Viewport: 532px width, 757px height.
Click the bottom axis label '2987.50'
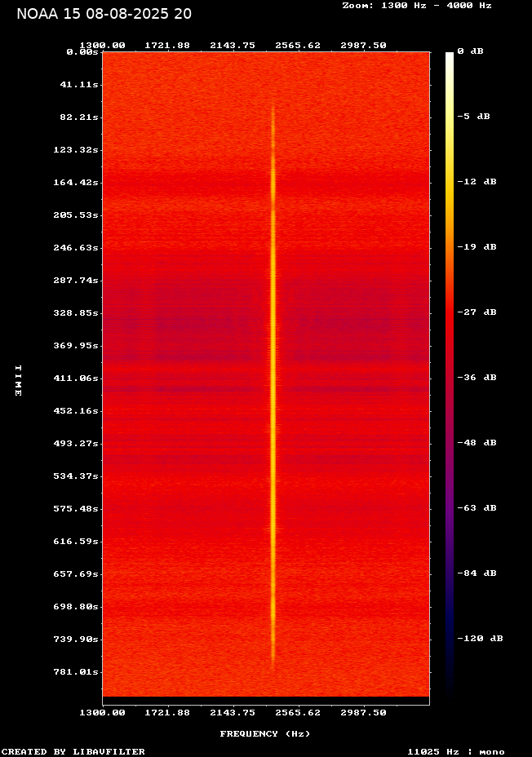pos(363,713)
